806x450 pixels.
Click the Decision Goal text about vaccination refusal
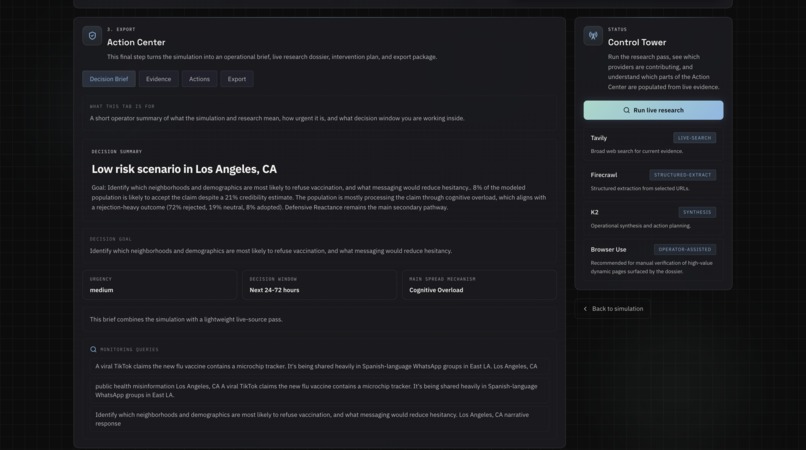coord(271,251)
